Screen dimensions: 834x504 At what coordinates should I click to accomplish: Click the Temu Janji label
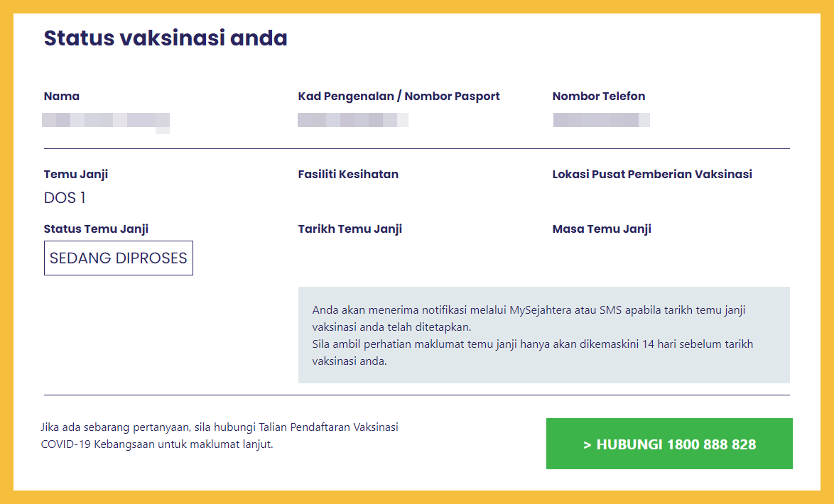pyautogui.click(x=76, y=175)
